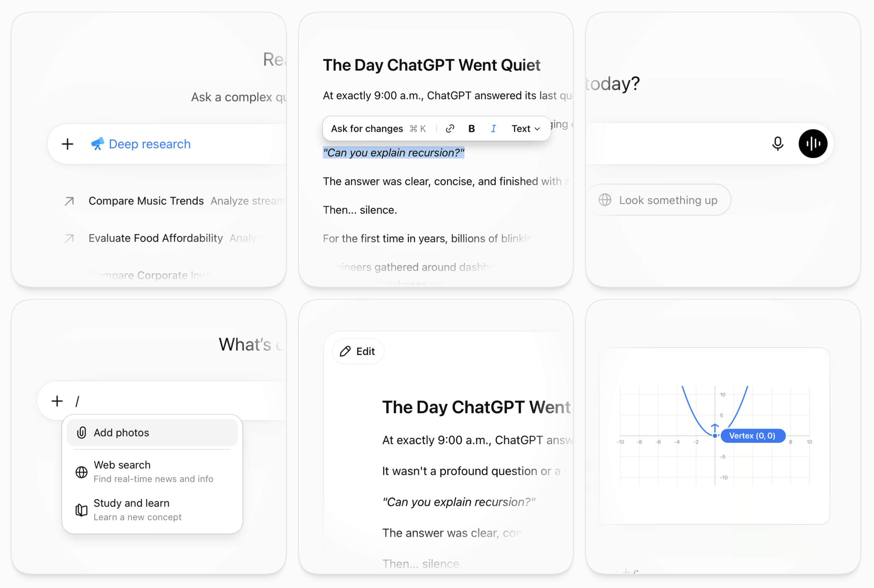Click the highlighted "Can you explain recursion?" text
Viewport: 874px width, 588px height.
click(x=393, y=153)
